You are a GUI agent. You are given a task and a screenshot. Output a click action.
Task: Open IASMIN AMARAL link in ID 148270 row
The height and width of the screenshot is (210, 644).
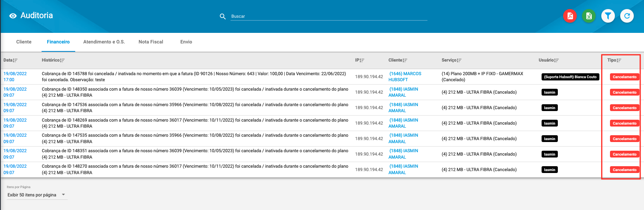click(x=403, y=170)
